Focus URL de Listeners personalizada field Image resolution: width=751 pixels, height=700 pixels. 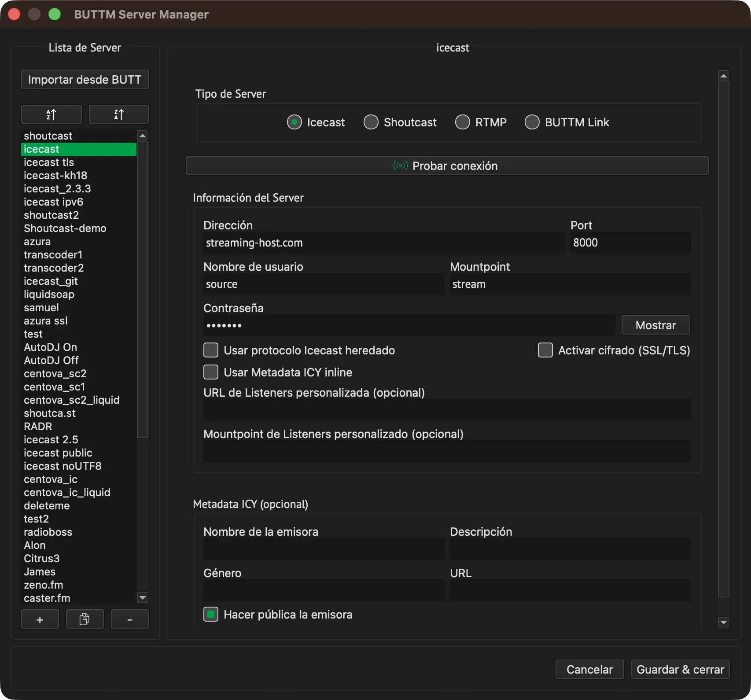(447, 410)
